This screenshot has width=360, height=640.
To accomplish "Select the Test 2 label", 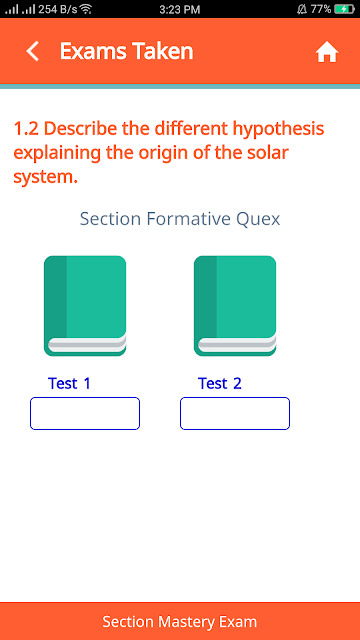I will coord(220,383).
